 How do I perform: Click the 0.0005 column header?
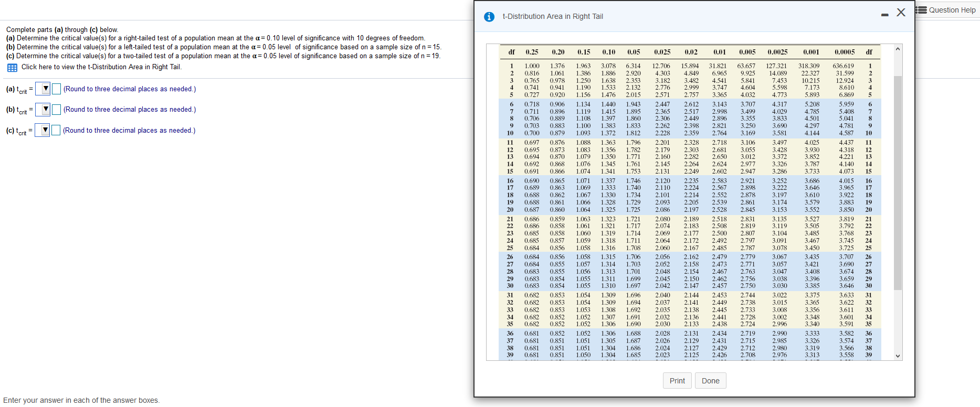pyautogui.click(x=845, y=52)
